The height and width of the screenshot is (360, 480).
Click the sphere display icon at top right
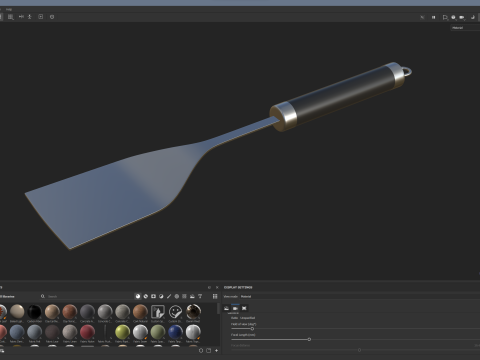pos(453,17)
